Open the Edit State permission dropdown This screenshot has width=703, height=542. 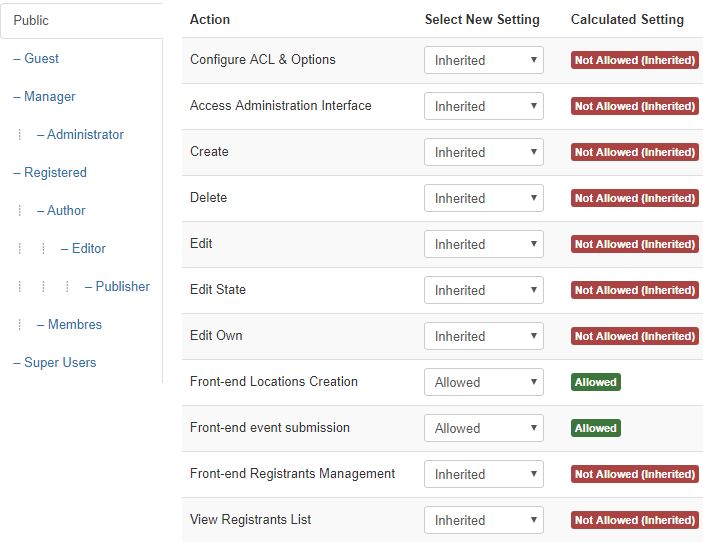tap(484, 290)
